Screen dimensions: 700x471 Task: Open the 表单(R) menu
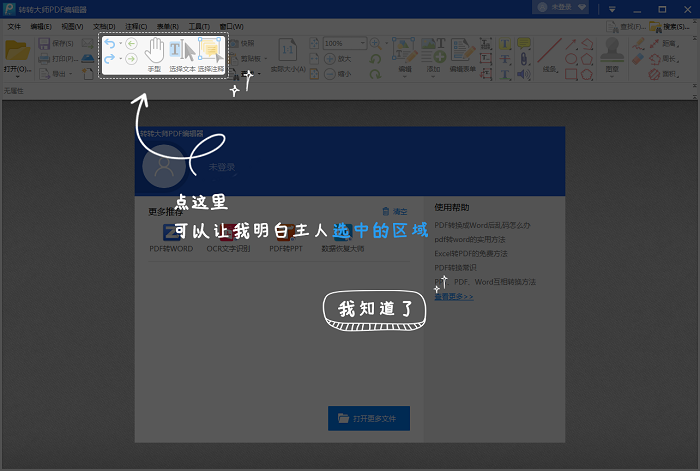(x=168, y=26)
